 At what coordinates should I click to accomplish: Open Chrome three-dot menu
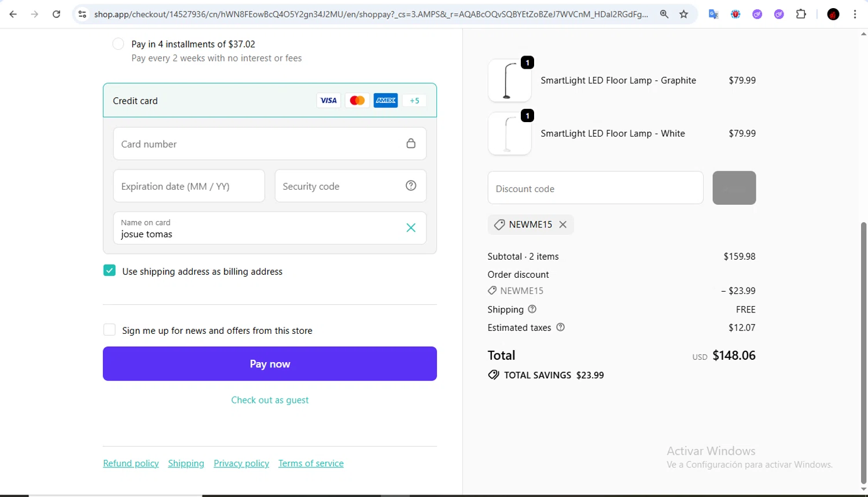tap(855, 14)
